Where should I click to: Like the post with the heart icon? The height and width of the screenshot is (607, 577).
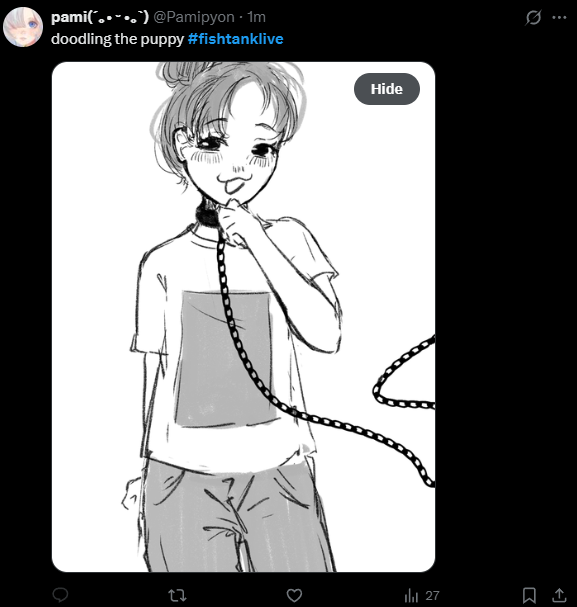pyautogui.click(x=294, y=595)
